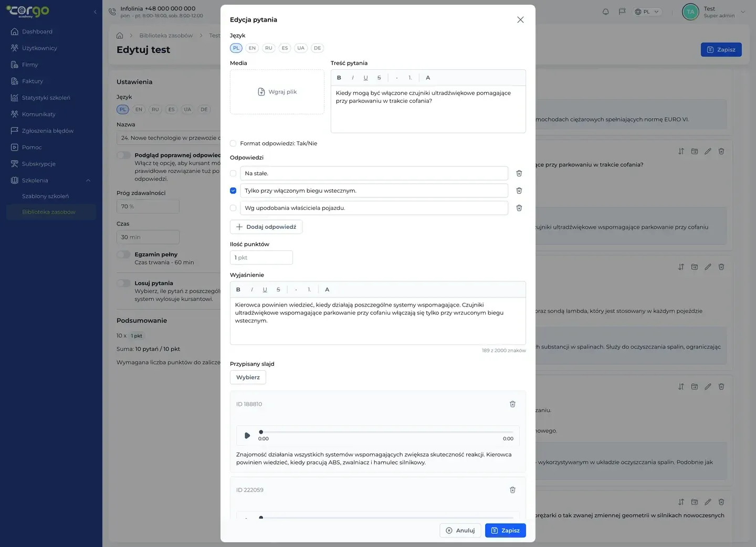
Task: Collapse the Szkolenia sidebar section
Action: (88, 181)
